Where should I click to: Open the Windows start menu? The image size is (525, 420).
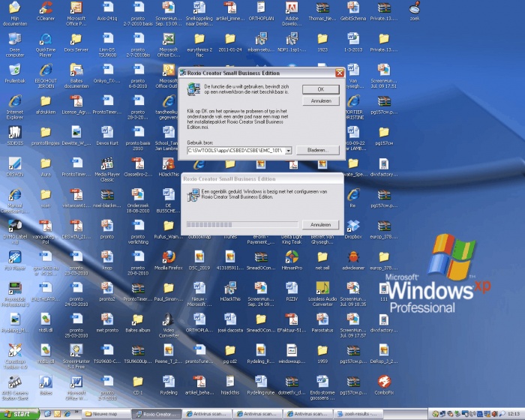(19, 414)
